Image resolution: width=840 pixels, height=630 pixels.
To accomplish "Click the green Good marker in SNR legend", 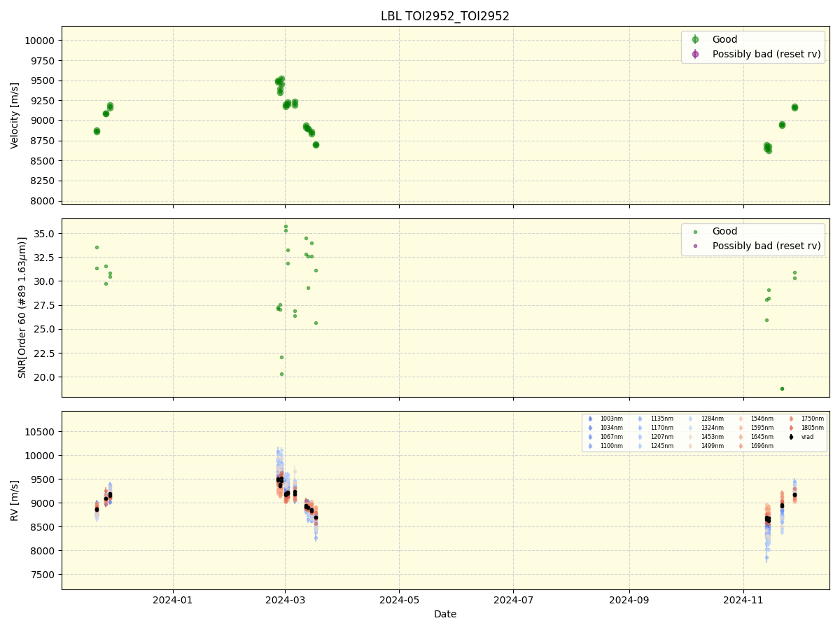I will 695,232.
